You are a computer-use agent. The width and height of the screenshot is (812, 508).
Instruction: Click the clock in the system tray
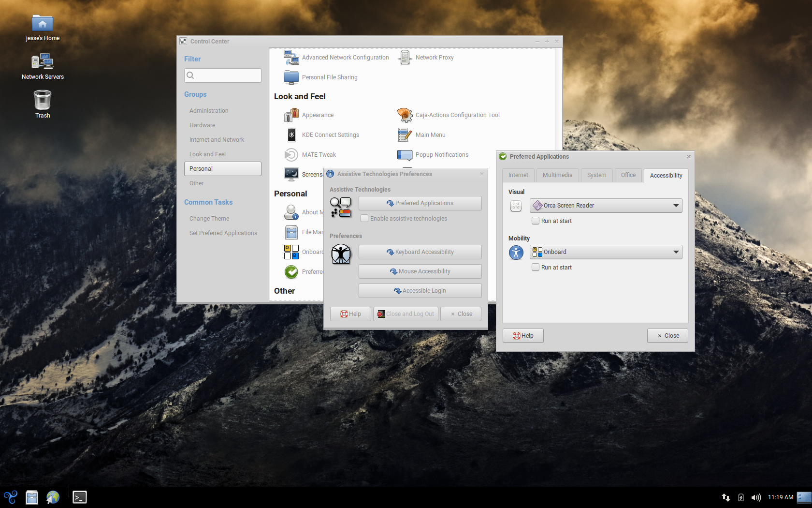click(781, 497)
